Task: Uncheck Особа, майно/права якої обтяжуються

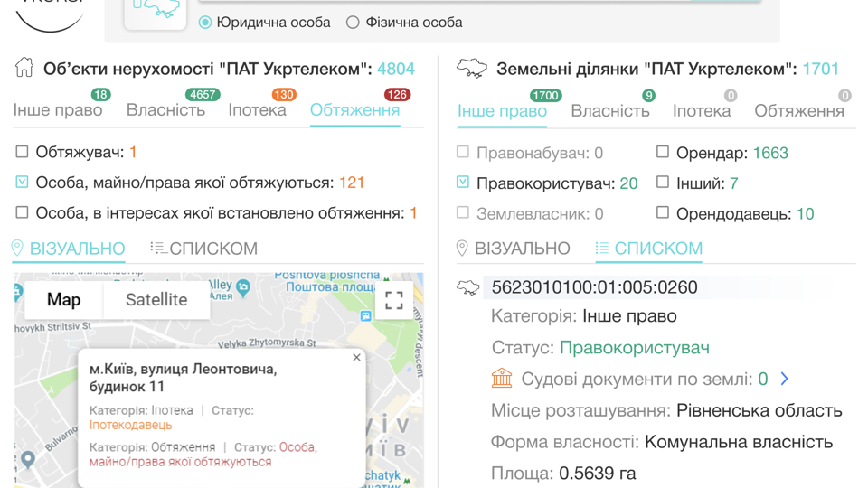Action: (x=22, y=182)
